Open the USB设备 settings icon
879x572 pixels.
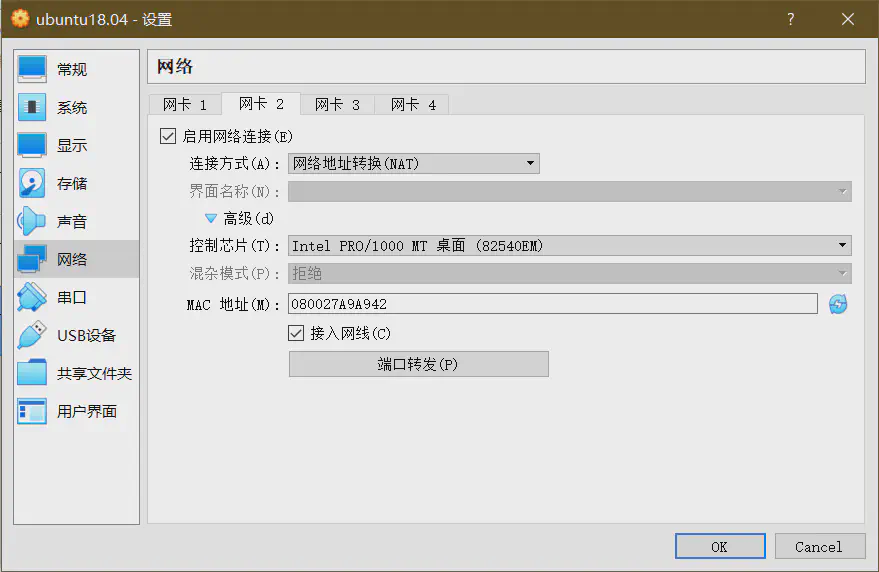(x=32, y=335)
